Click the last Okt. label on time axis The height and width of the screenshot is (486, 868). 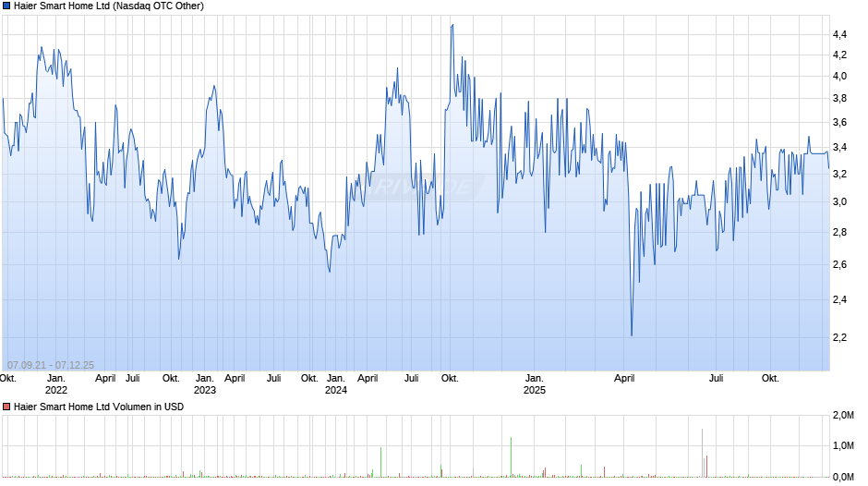coord(770,379)
